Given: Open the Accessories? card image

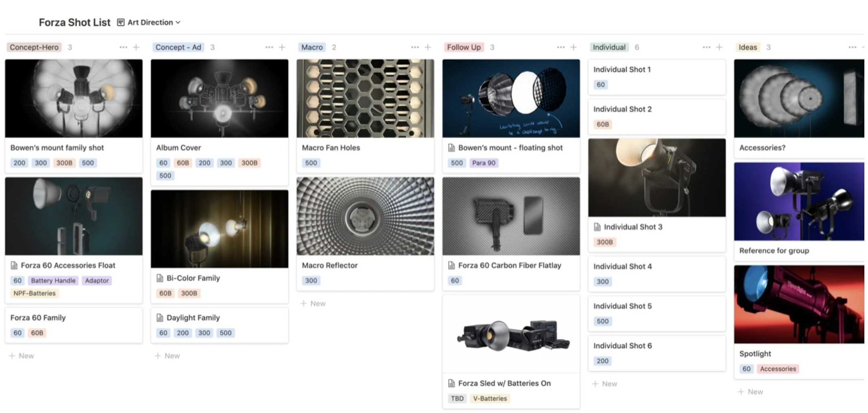Looking at the screenshot, I should coord(799,98).
